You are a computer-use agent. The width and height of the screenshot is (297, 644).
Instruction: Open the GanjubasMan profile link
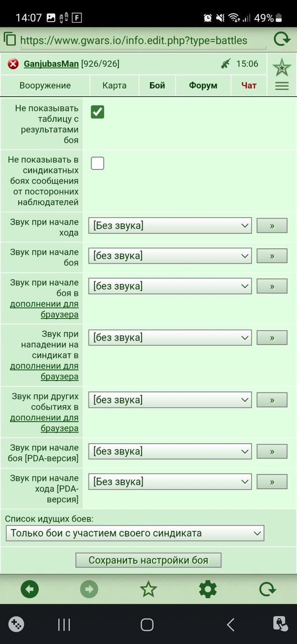pos(51,64)
